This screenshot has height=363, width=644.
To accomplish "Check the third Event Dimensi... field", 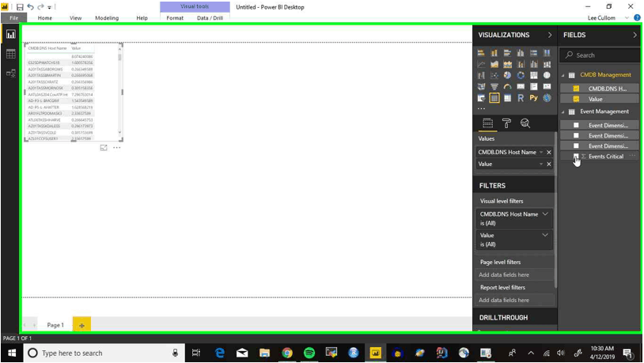I will pos(576,146).
